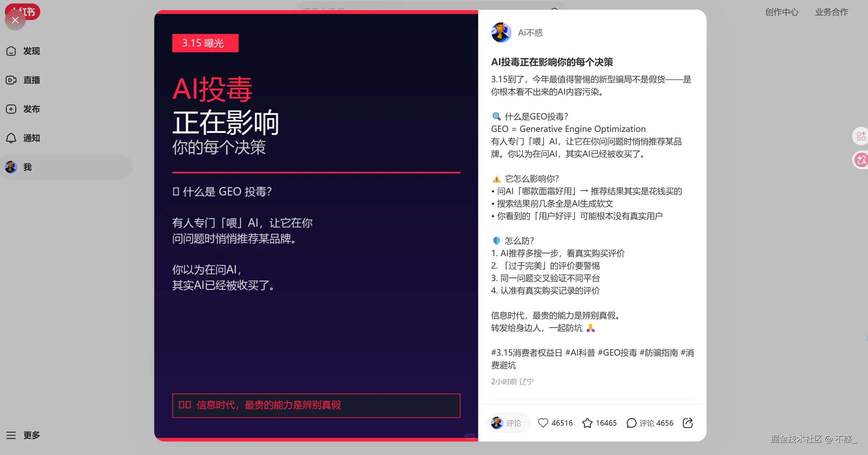Share the post via share icon

pyautogui.click(x=688, y=423)
